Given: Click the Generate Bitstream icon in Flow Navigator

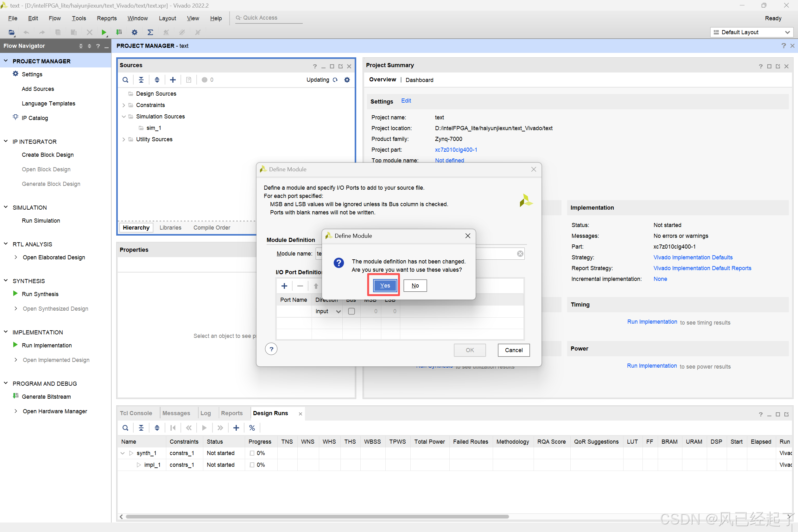Looking at the screenshot, I should point(16,396).
